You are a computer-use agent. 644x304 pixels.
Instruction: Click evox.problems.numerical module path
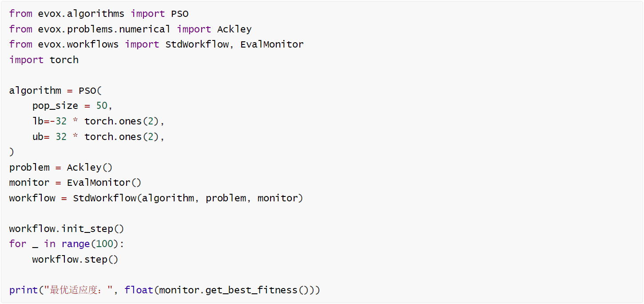pos(104,29)
